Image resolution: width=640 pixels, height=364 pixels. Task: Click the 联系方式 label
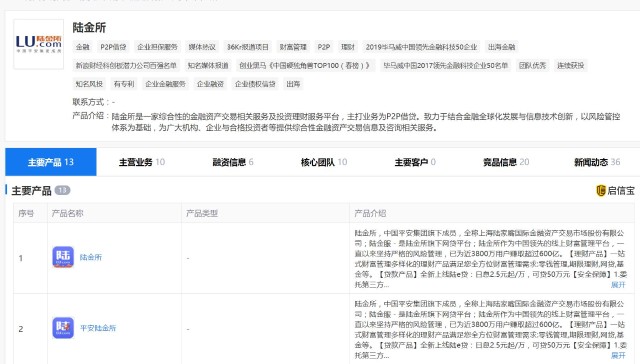coord(91,102)
